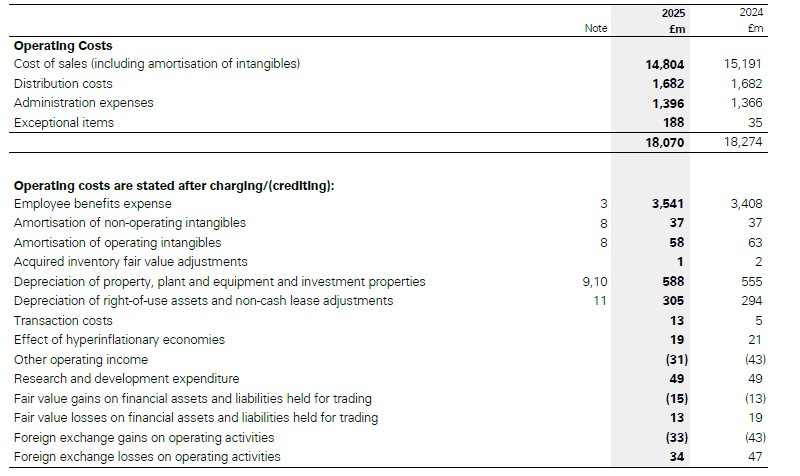Select Exceptional items 2025 value 188
800x476 pixels.
tap(673, 122)
